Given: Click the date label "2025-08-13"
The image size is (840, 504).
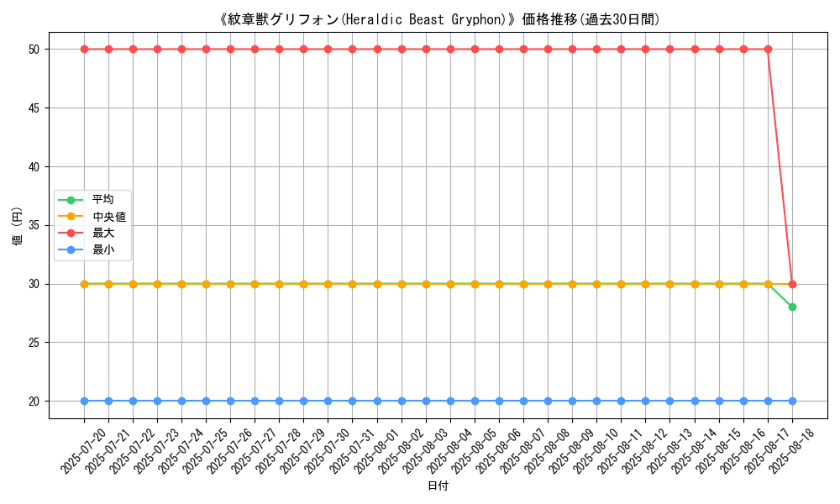Looking at the screenshot, I should click(668, 452).
